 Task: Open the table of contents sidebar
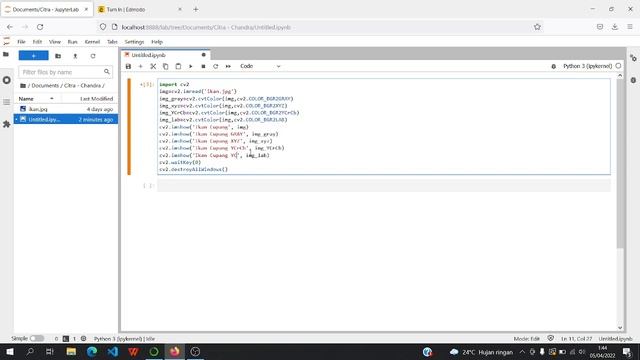7,102
